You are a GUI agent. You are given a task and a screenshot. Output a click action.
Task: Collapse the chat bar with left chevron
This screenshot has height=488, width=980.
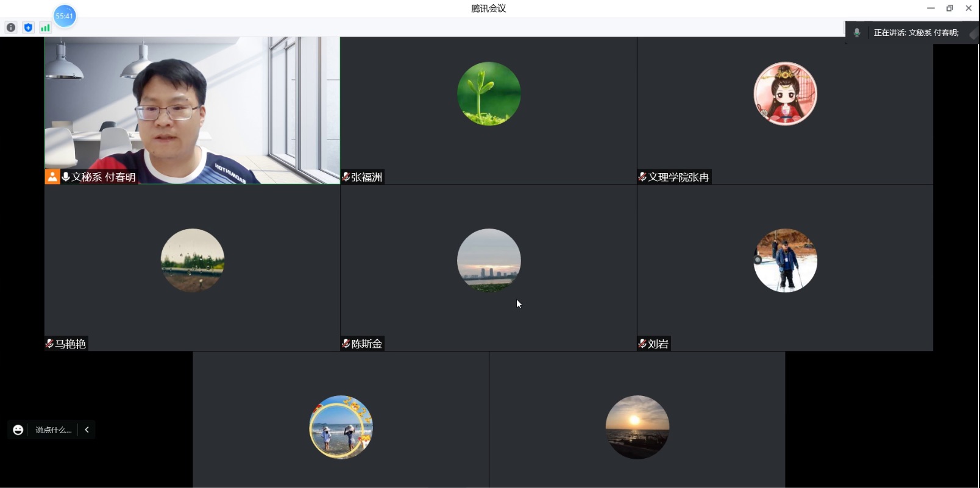click(x=87, y=430)
